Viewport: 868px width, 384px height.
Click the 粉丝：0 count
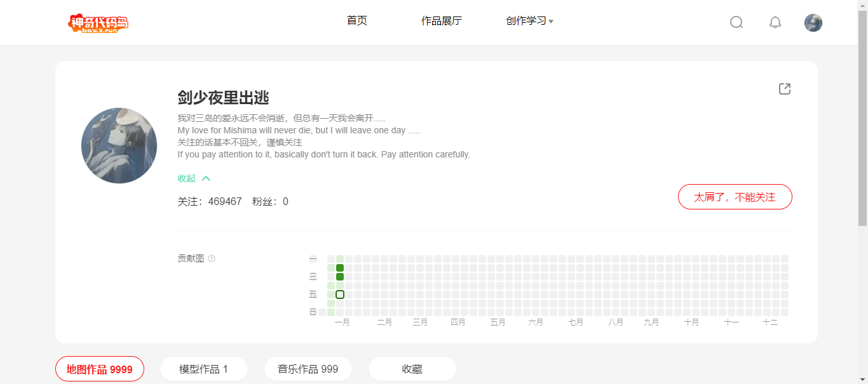tap(270, 202)
